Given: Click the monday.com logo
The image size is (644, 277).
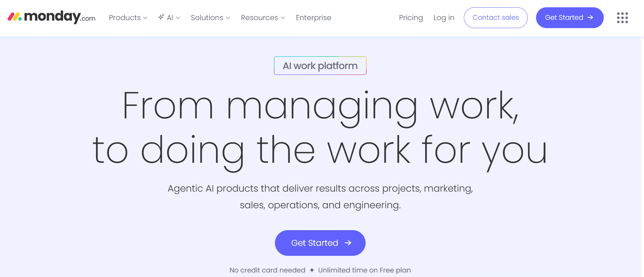Looking at the screenshot, I should (x=51, y=17).
